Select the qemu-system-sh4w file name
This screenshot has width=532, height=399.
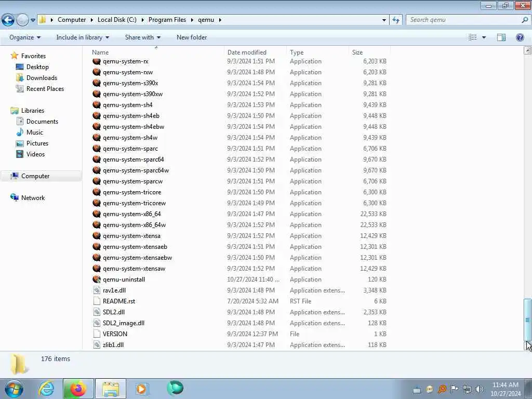[130, 137]
